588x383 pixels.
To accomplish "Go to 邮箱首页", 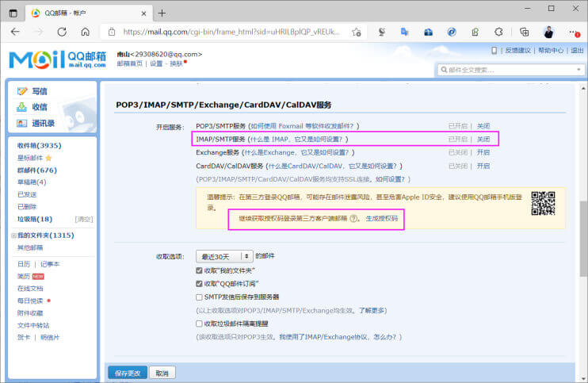I will coord(129,63).
